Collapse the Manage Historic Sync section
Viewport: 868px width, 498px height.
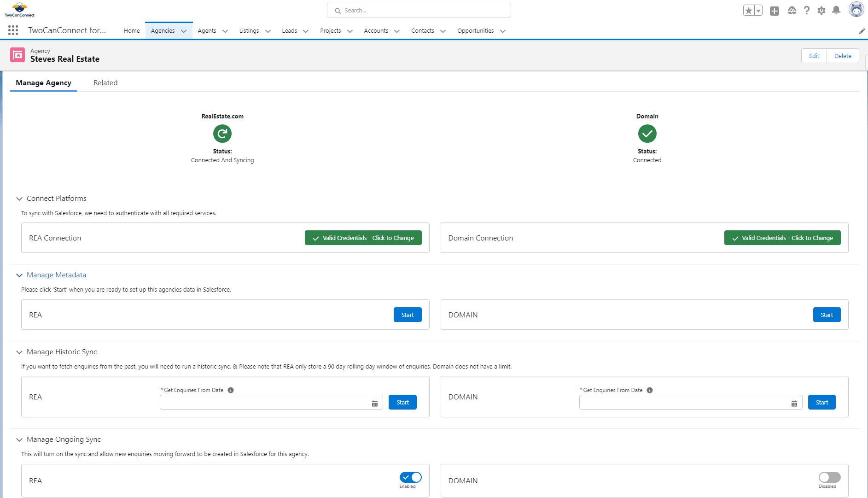coord(19,352)
